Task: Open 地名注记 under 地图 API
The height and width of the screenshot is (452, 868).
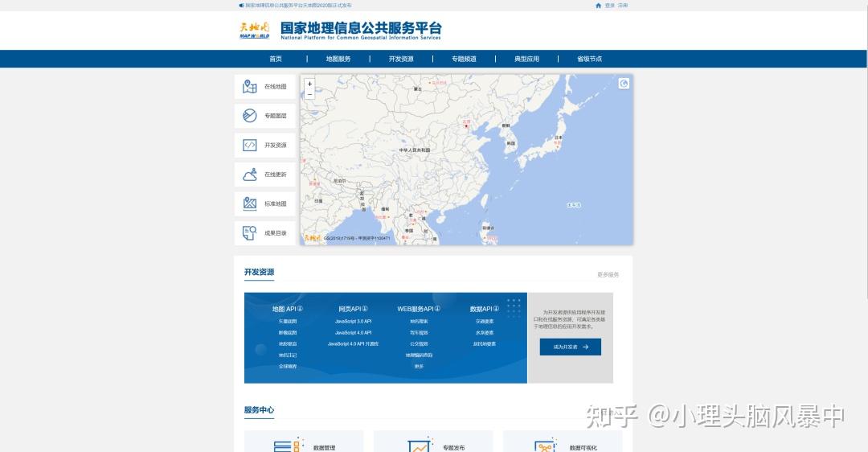Action: pos(288,355)
